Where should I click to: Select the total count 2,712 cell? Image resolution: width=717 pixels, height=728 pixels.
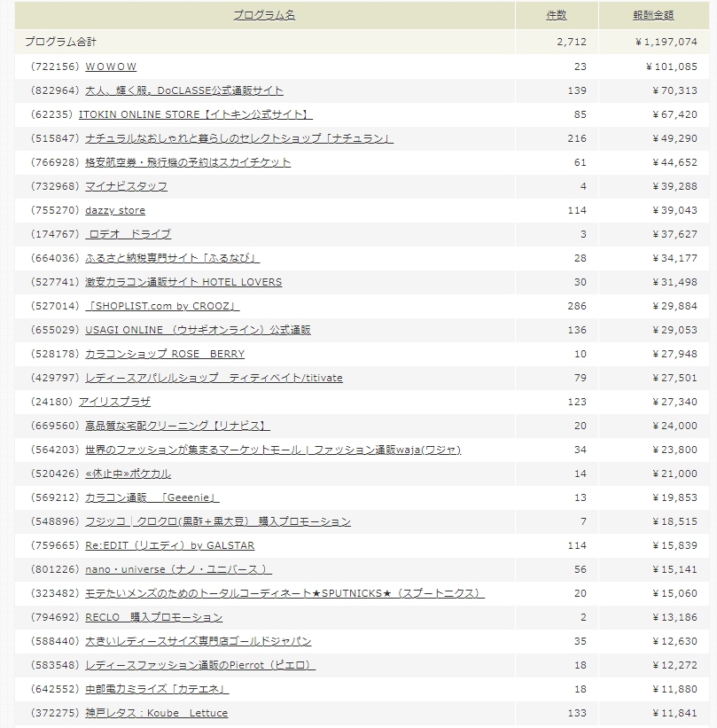click(x=572, y=42)
